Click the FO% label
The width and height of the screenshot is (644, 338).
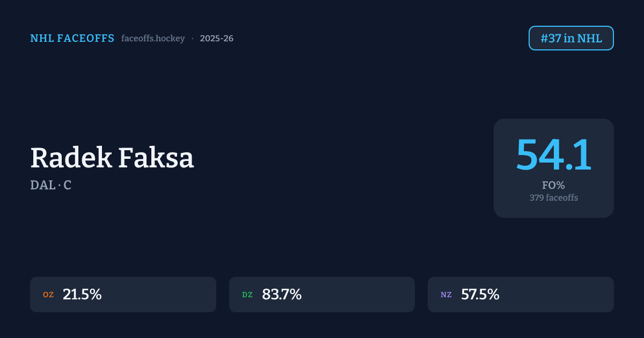pos(553,186)
